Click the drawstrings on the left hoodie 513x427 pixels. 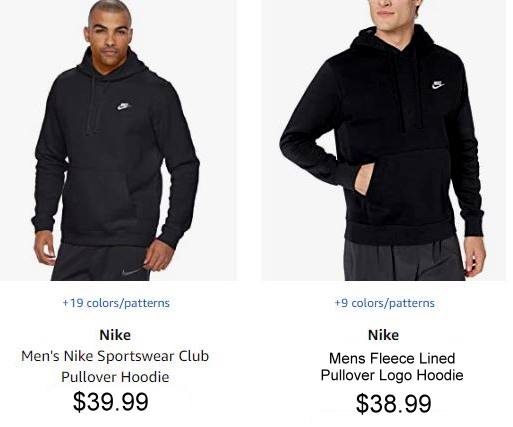(91, 107)
